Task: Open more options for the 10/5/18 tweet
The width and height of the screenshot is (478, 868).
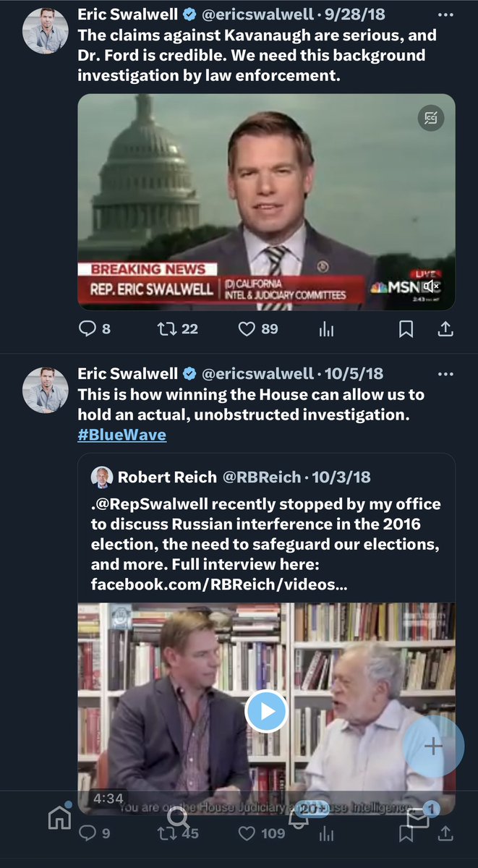Action: point(446,374)
